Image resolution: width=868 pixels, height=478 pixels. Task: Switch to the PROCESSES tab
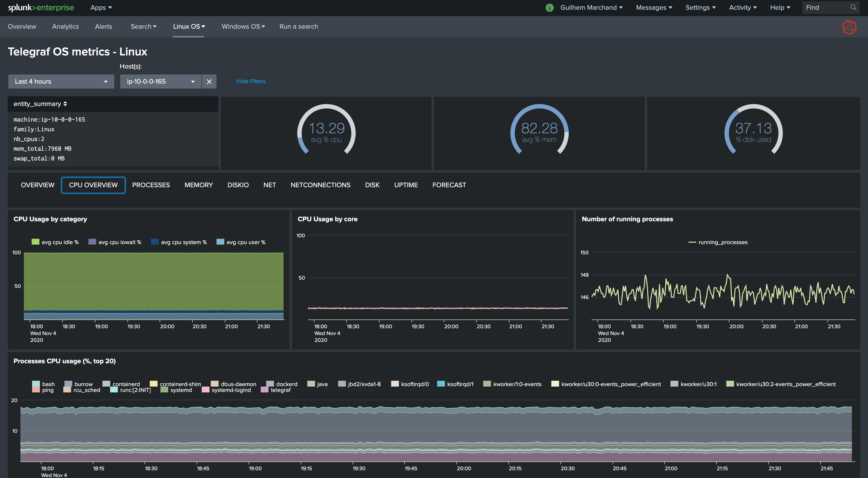point(151,185)
